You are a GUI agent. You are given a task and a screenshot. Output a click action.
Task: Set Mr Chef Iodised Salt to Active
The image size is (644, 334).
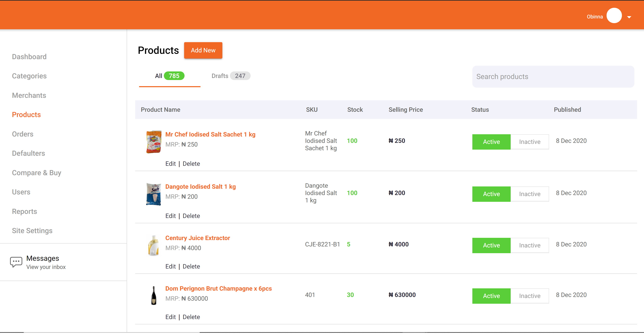coord(491,142)
